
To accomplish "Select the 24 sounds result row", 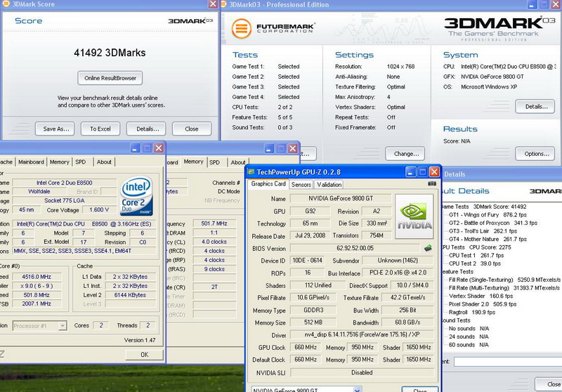I will (x=469, y=337).
